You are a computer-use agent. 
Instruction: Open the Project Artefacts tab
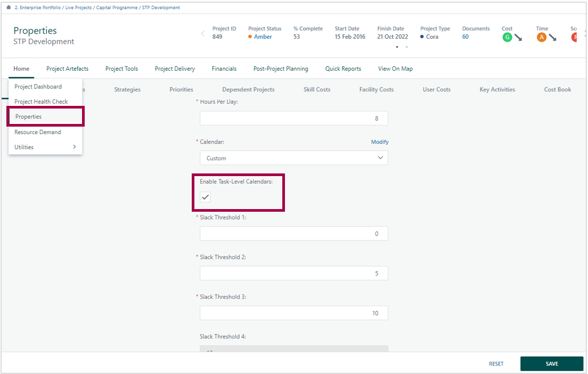68,69
